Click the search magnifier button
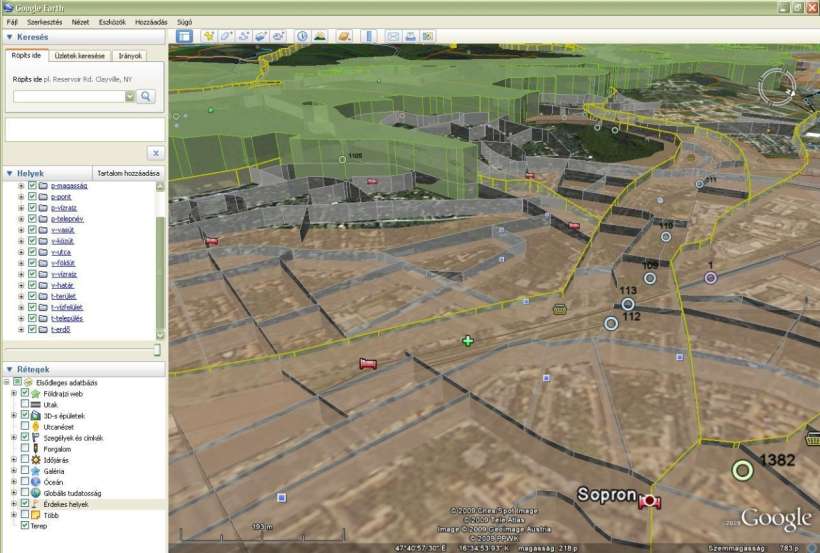Screen dimensions: 820x553 [146, 96]
